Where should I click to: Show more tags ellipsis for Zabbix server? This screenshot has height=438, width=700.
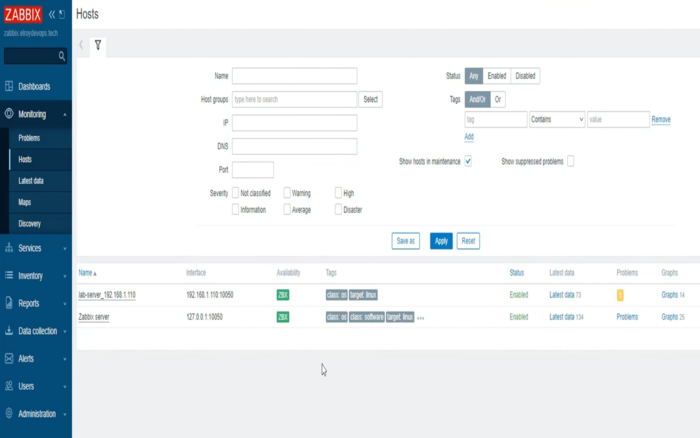(421, 318)
